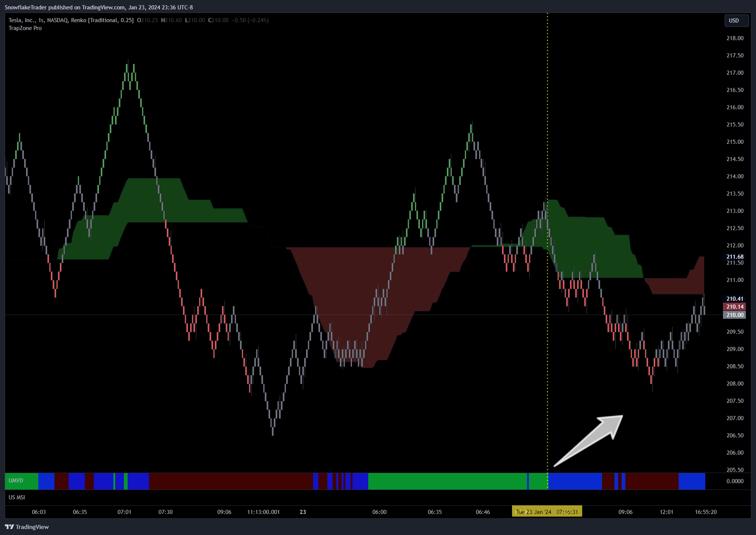This screenshot has width=756, height=535.
Task: Click the 06:03 time axis label
Action: (x=39, y=512)
